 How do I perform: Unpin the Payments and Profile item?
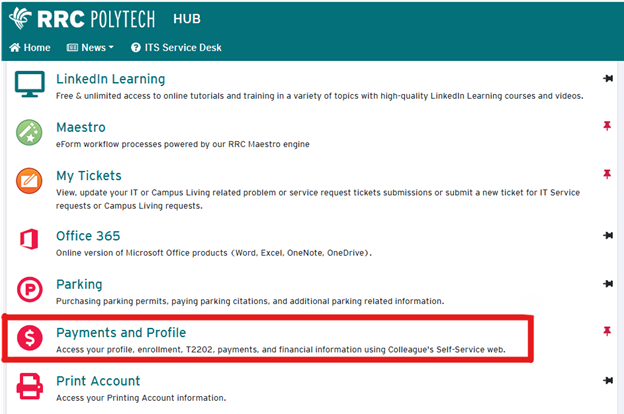pos(607,332)
